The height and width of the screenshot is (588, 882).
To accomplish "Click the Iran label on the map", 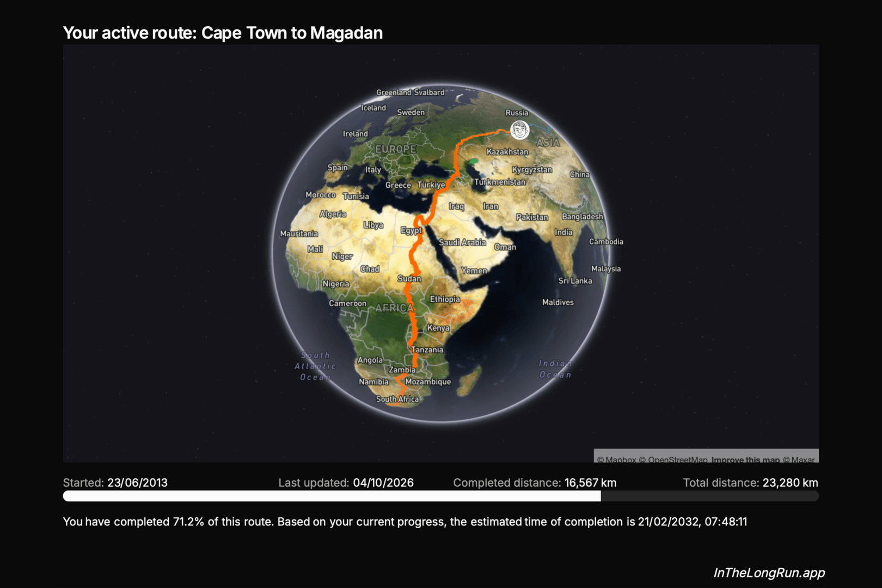I will (491, 206).
